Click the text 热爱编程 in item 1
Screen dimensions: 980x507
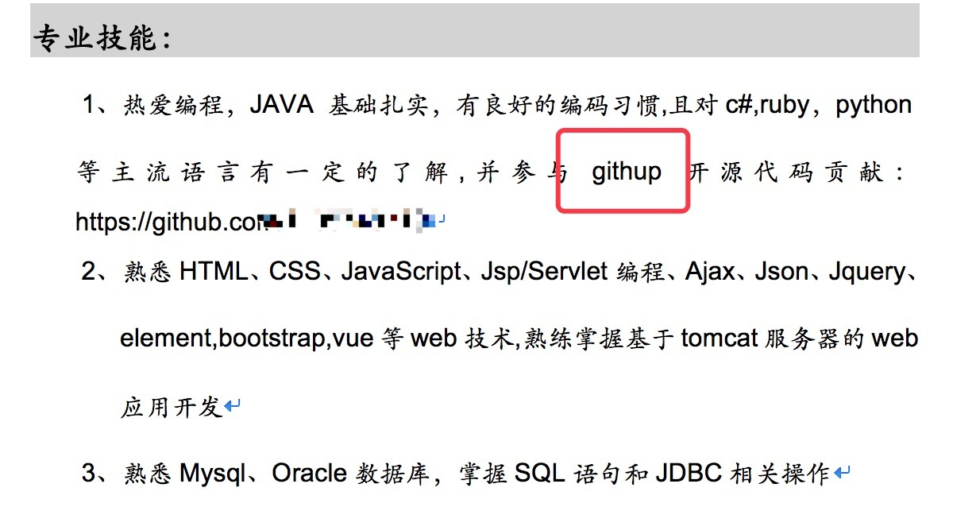[173, 105]
